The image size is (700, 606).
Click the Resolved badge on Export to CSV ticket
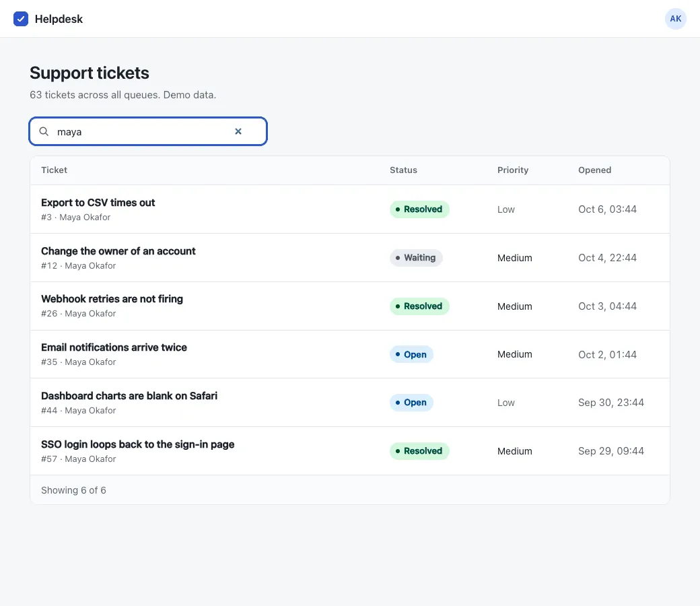click(x=419, y=209)
